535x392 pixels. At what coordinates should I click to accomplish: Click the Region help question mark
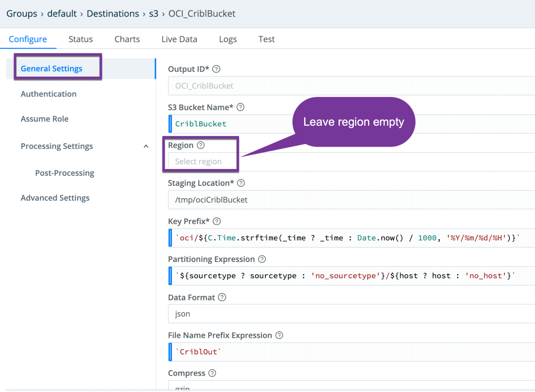200,145
